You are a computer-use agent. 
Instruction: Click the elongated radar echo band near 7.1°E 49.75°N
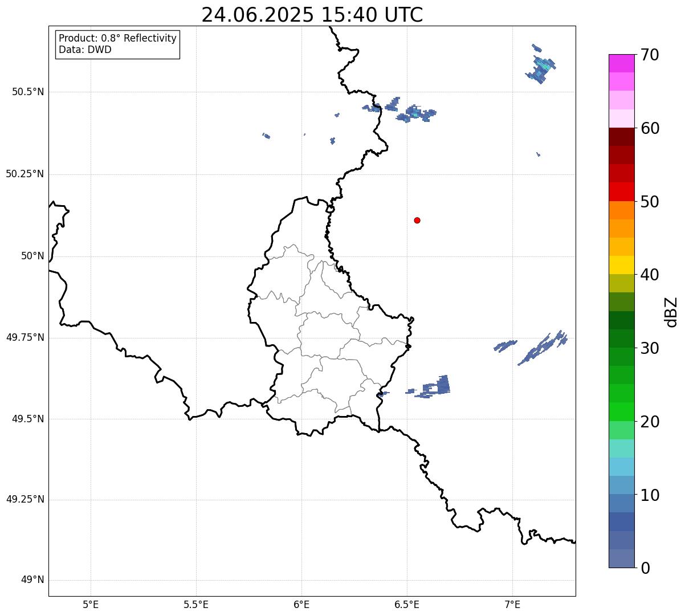point(543,347)
